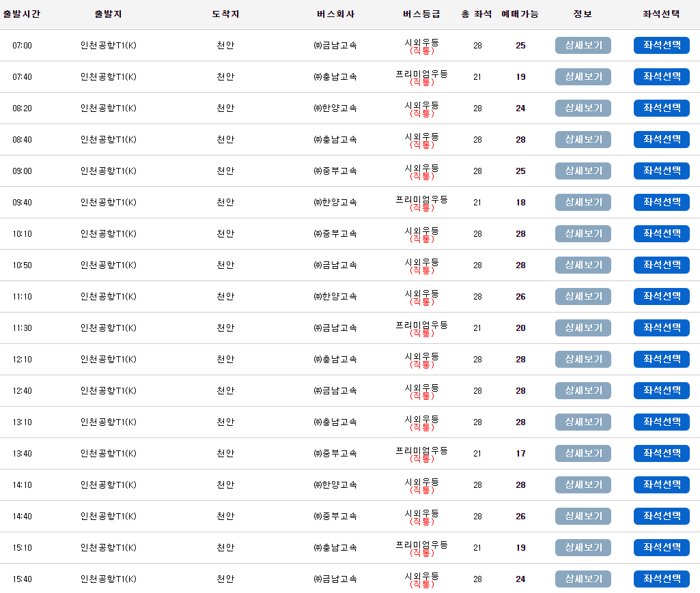The width and height of the screenshot is (700, 593).
Task: Select seats for the 12:10 departure
Action: tap(662, 359)
